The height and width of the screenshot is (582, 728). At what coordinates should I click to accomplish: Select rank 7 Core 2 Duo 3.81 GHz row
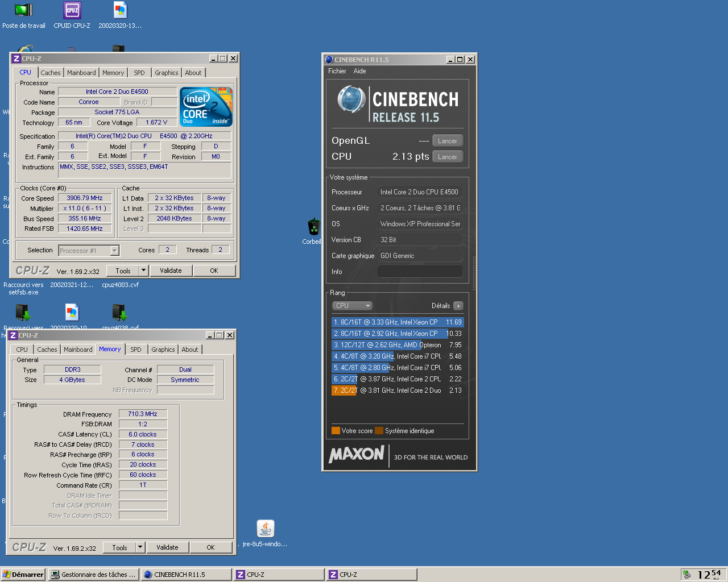pos(398,390)
